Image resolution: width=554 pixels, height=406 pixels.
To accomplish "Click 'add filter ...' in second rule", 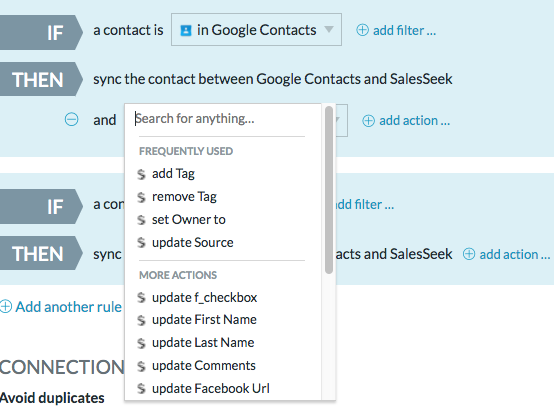I will [364, 205].
